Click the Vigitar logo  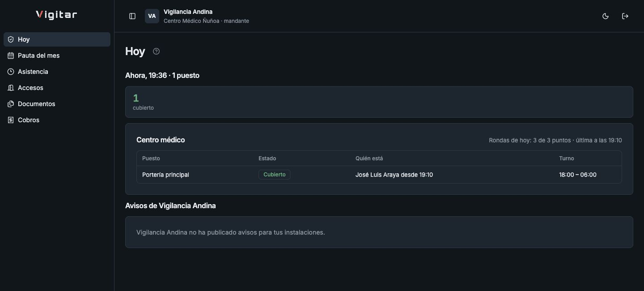56,15
